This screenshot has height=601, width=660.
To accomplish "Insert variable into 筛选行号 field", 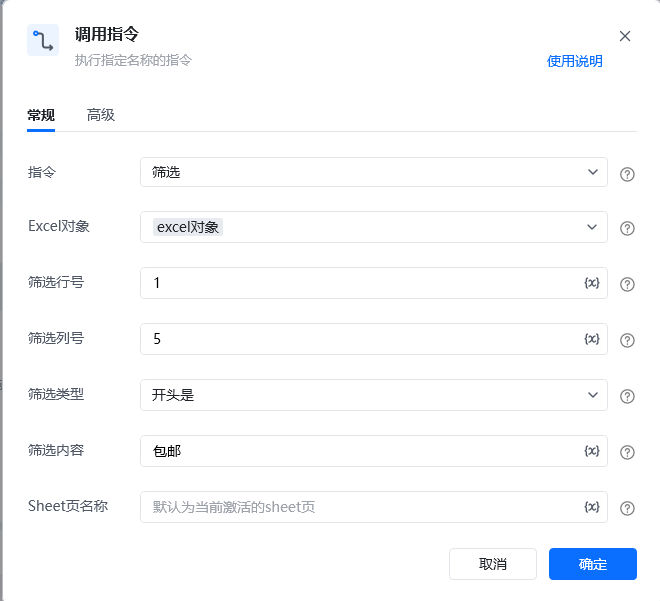I will click(x=591, y=283).
